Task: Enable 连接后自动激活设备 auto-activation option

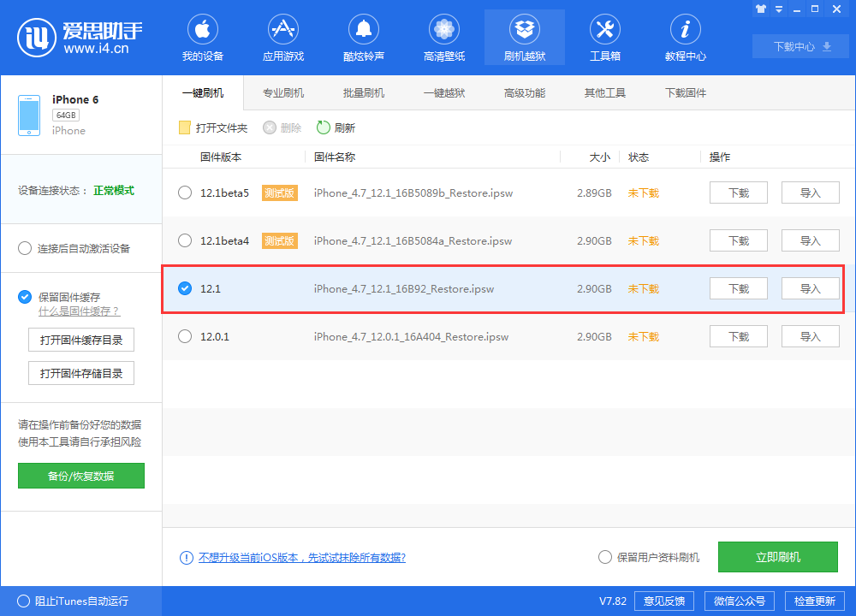Action: (25, 248)
